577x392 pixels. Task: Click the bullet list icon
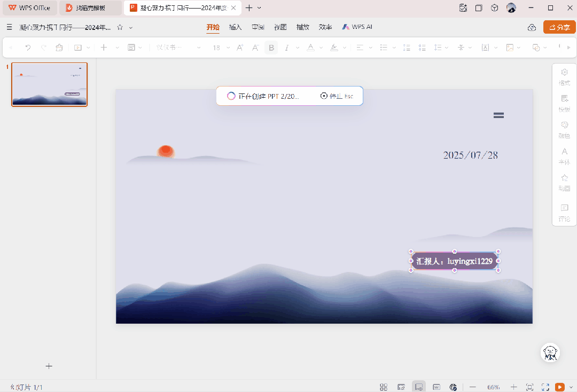[384, 48]
